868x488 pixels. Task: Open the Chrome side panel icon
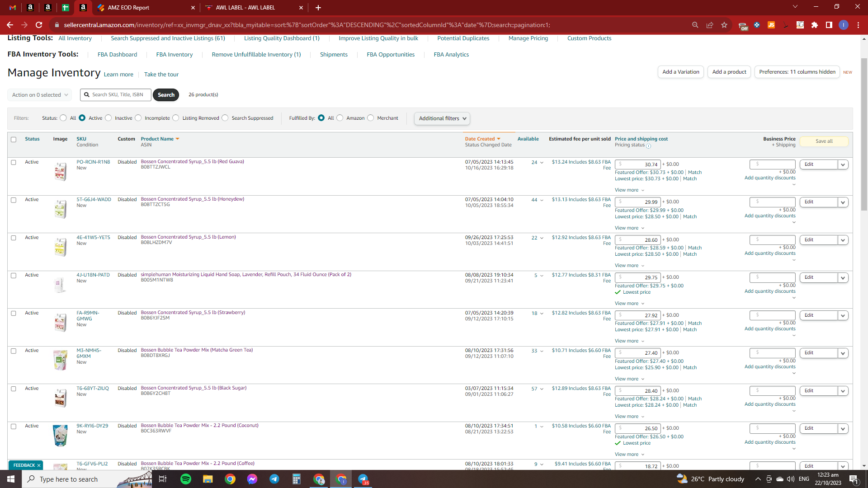pos(829,25)
